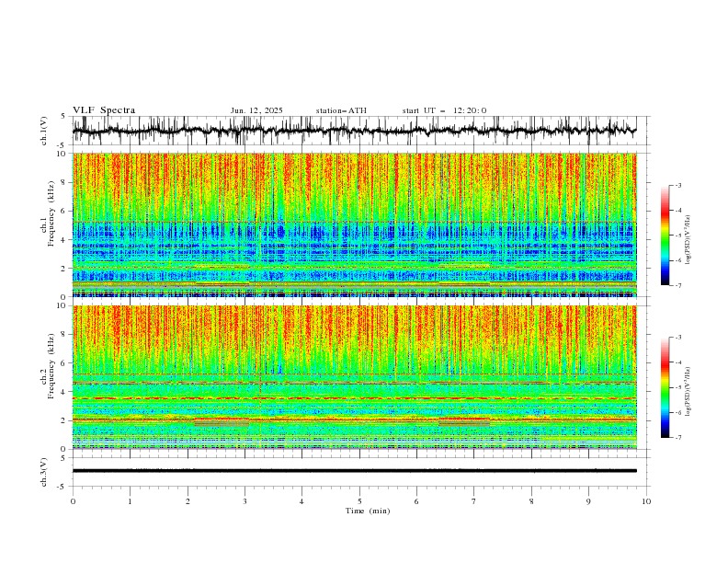Image resolution: width=728 pixels, height=563 pixels.
Task: Click the ch.2 frequency spectrogram panel
Action: click(x=355, y=377)
